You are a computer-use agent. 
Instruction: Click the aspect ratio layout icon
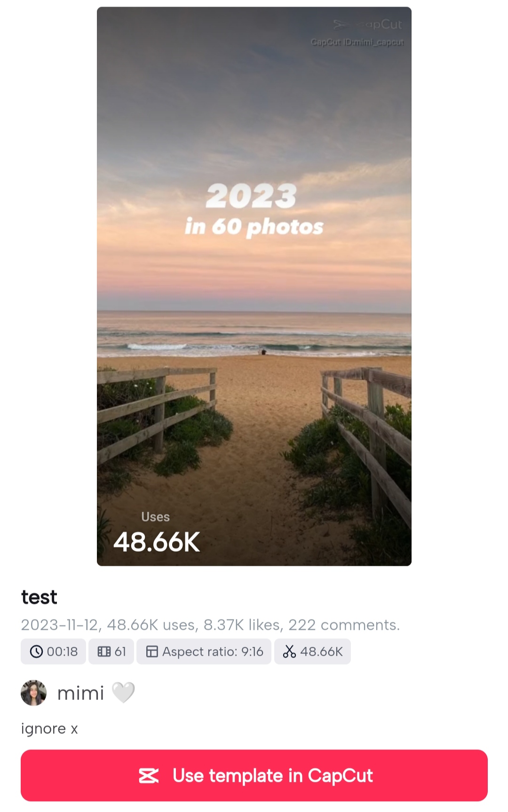pyautogui.click(x=152, y=651)
